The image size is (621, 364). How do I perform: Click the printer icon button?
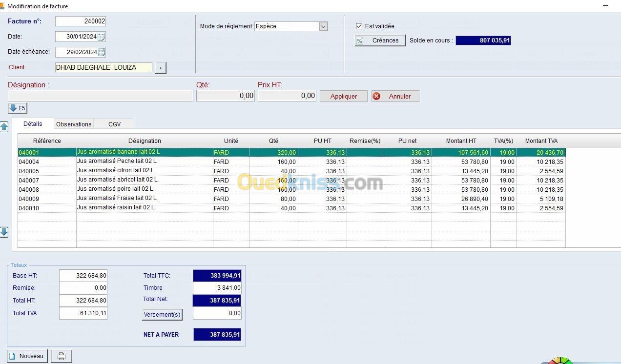pyautogui.click(x=62, y=356)
